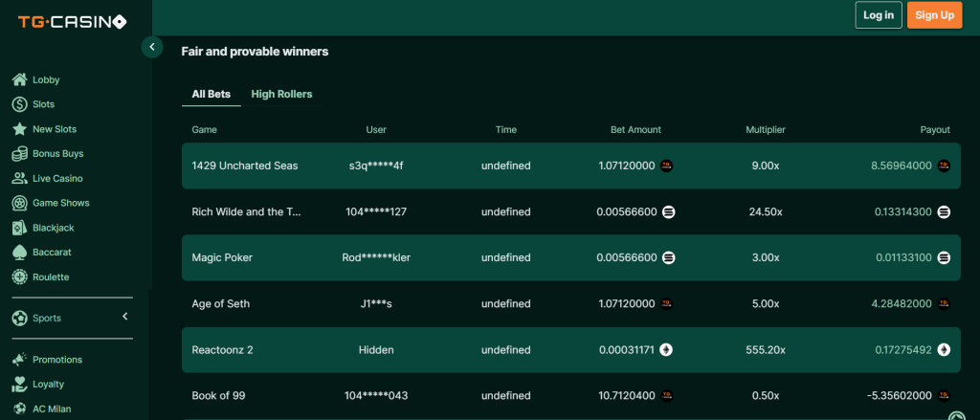Click the New Slots star icon
Viewport: 980px width, 420px height.
(x=19, y=129)
